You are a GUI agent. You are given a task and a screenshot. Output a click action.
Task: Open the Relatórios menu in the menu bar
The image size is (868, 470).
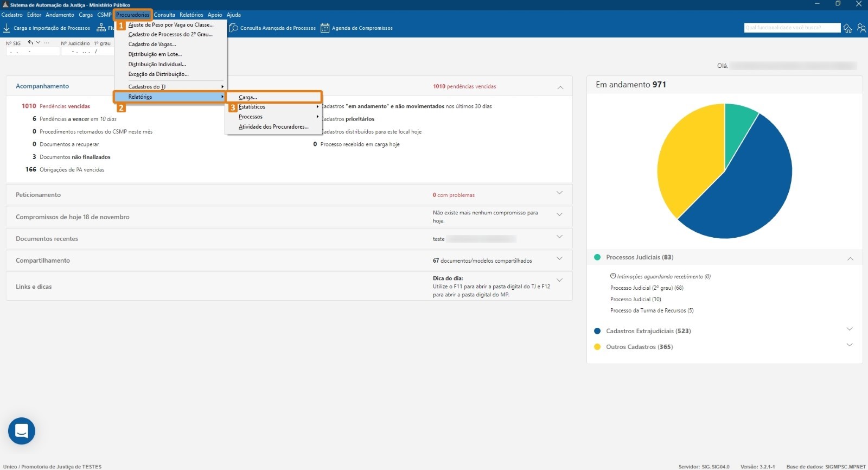(192, 15)
